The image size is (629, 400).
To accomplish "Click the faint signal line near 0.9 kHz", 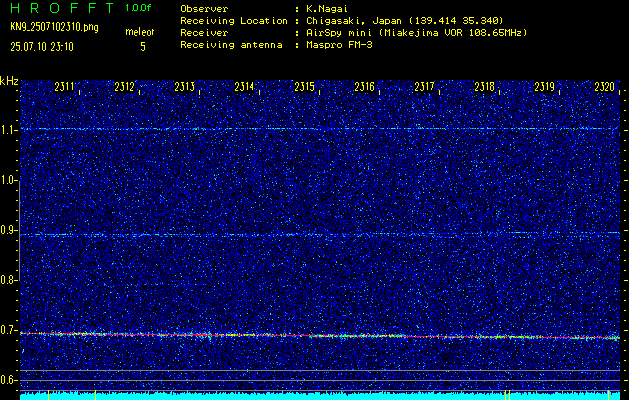I will click(320, 234).
